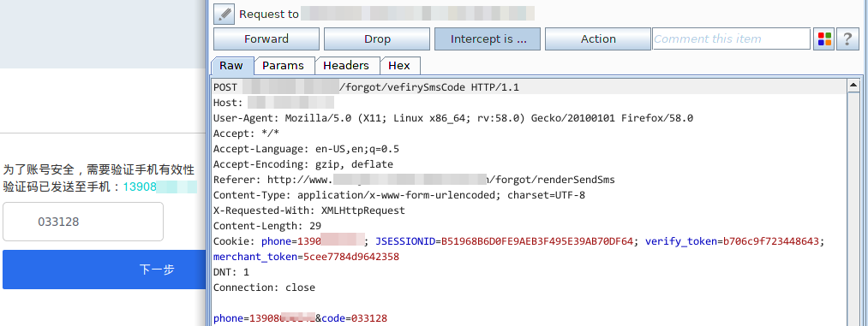Switch to the Params tab
This screenshot has height=326, width=868.
click(284, 65)
